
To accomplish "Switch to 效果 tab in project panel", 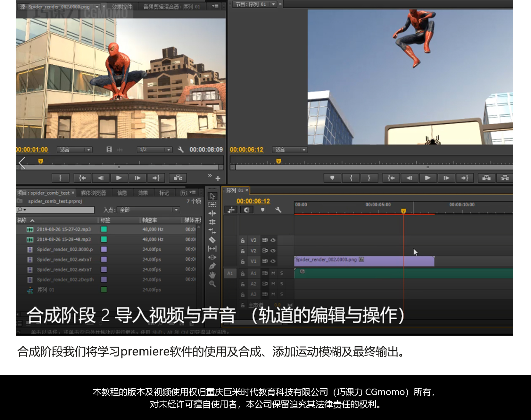I will 143,193.
